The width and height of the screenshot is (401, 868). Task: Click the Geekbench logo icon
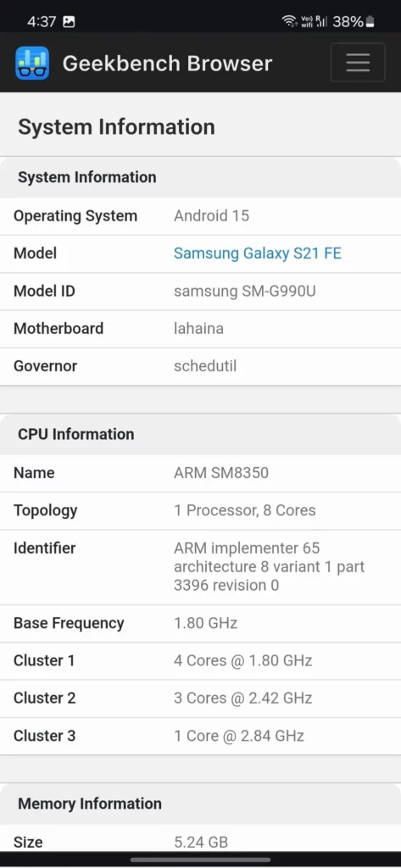(32, 63)
